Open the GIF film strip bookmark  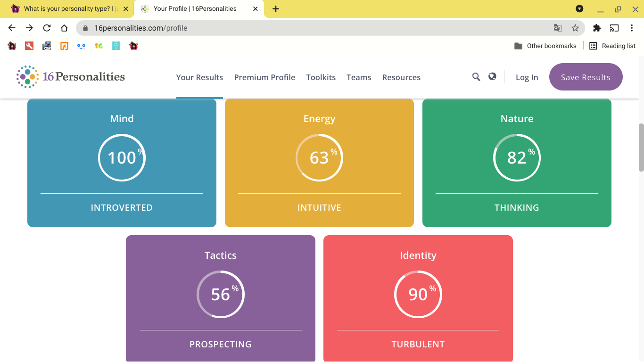[x=47, y=46]
